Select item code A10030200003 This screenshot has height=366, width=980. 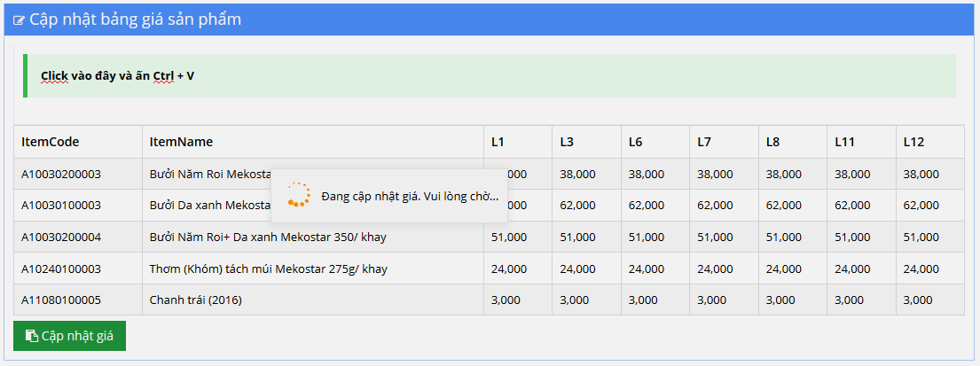pyautogui.click(x=61, y=175)
